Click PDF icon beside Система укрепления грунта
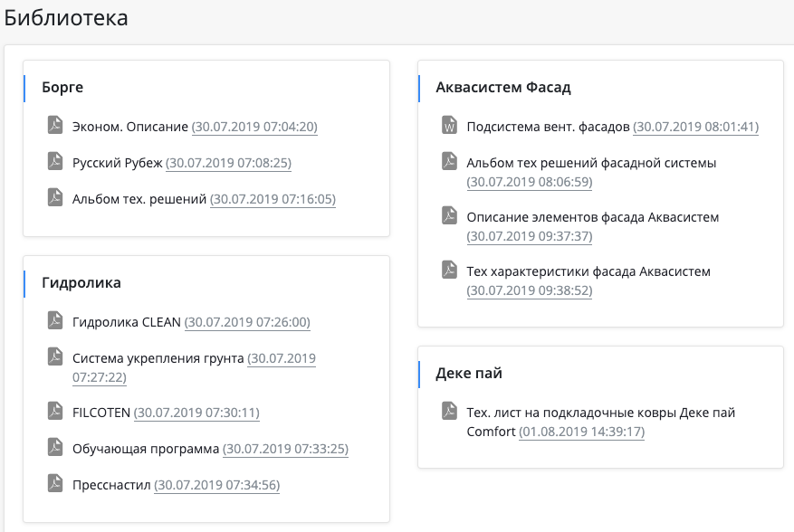 tap(55, 356)
